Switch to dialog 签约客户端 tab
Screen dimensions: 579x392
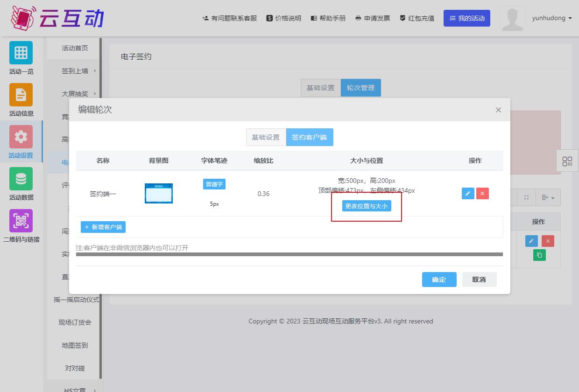pyautogui.click(x=310, y=137)
